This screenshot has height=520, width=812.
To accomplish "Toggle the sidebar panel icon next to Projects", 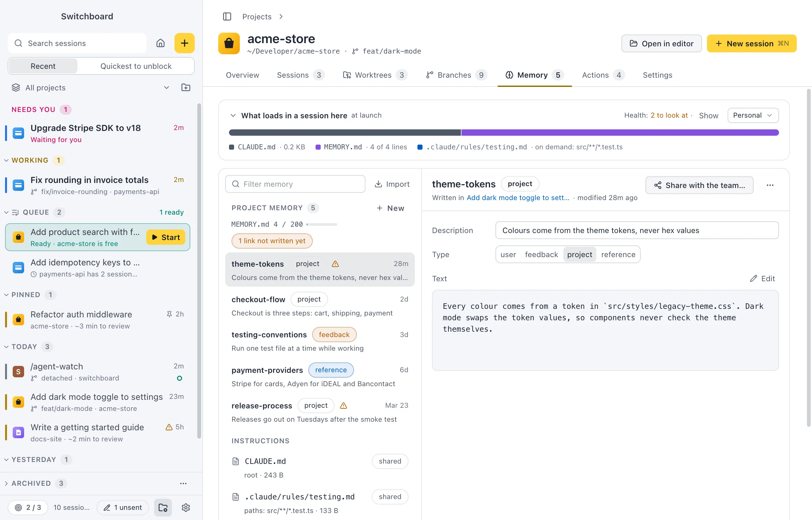I will pyautogui.click(x=227, y=16).
